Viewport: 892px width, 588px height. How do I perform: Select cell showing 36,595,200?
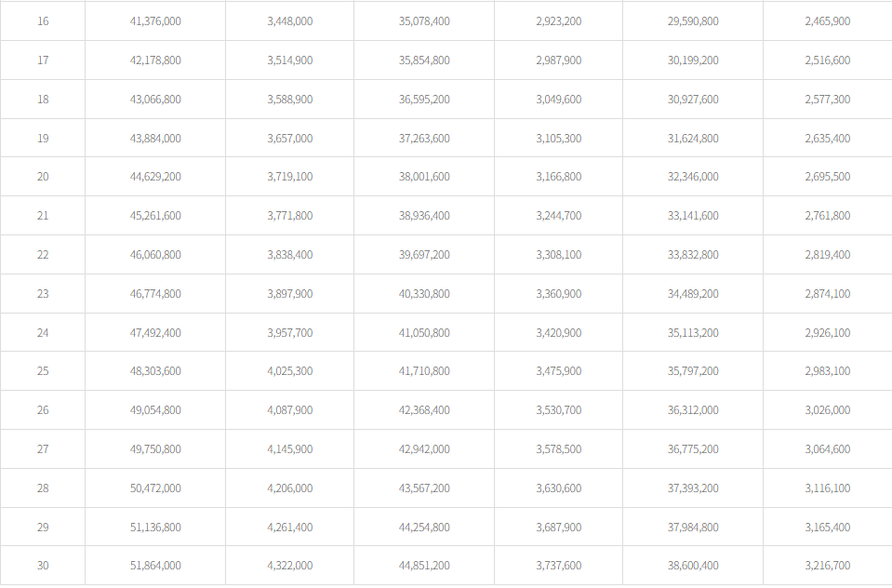coord(424,99)
